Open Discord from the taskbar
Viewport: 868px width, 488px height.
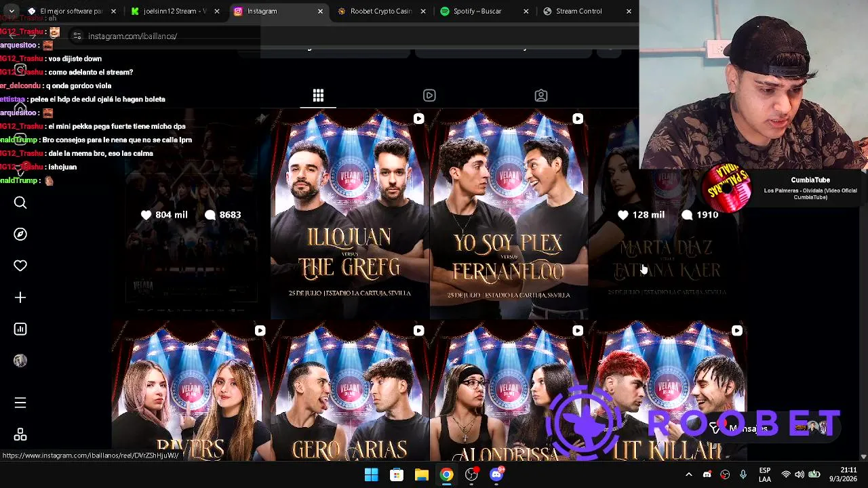[496, 474]
